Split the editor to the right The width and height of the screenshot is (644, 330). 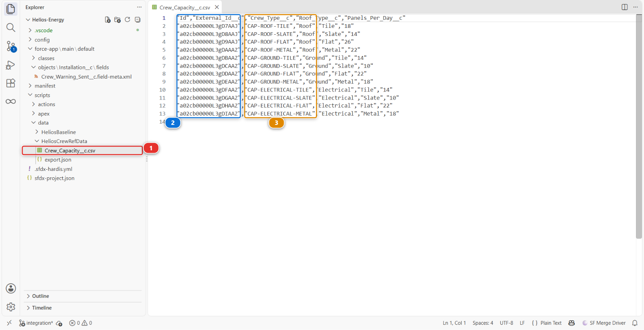pyautogui.click(x=625, y=7)
